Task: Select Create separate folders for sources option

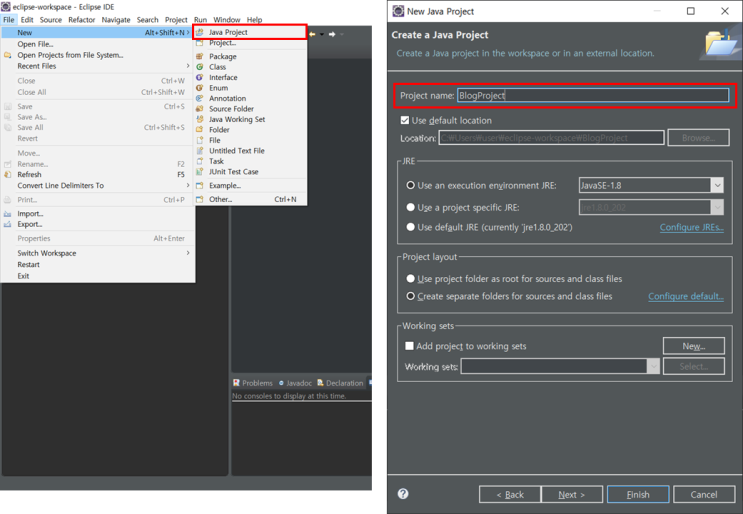Action: pos(410,296)
